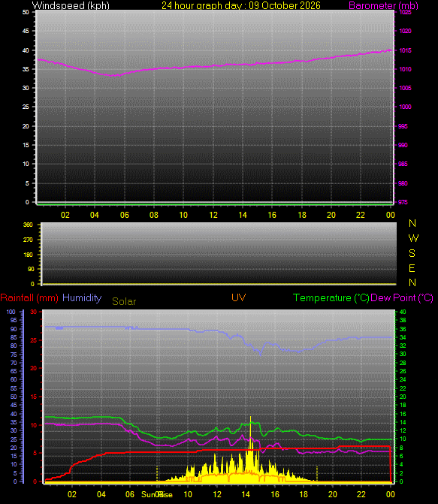This screenshot has width=438, height=504.
Task: Click the 90 wind direction axis value
Action: coord(31,269)
